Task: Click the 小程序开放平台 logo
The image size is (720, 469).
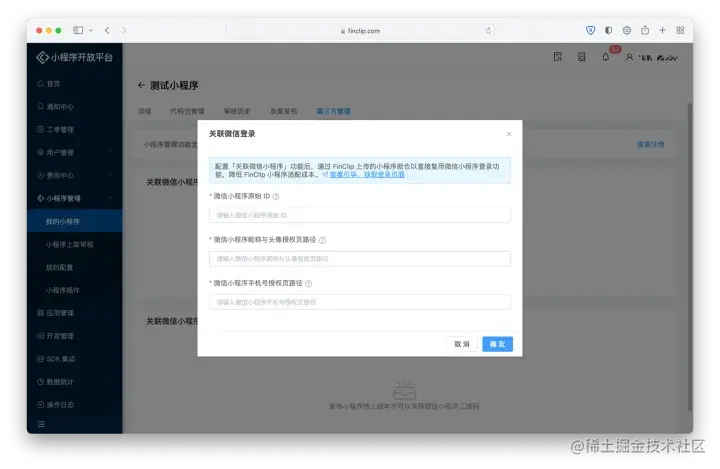Action: 74,57
